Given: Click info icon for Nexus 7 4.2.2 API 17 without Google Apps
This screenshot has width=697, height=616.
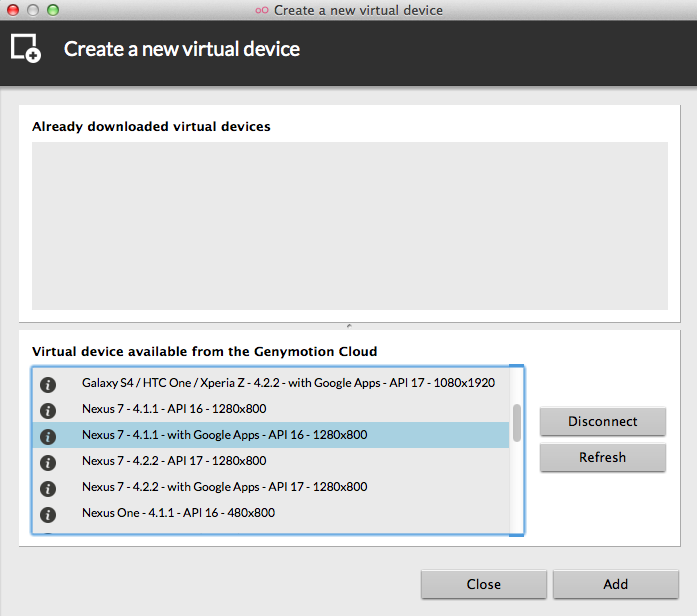Looking at the screenshot, I should pos(48,463).
